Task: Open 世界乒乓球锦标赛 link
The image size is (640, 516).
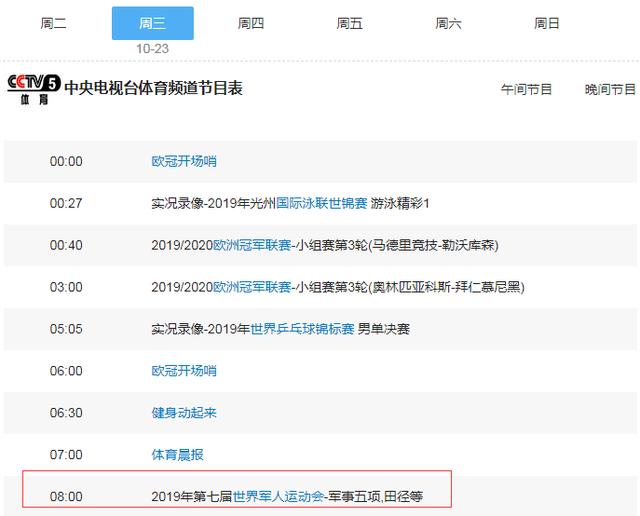Action: (x=302, y=329)
